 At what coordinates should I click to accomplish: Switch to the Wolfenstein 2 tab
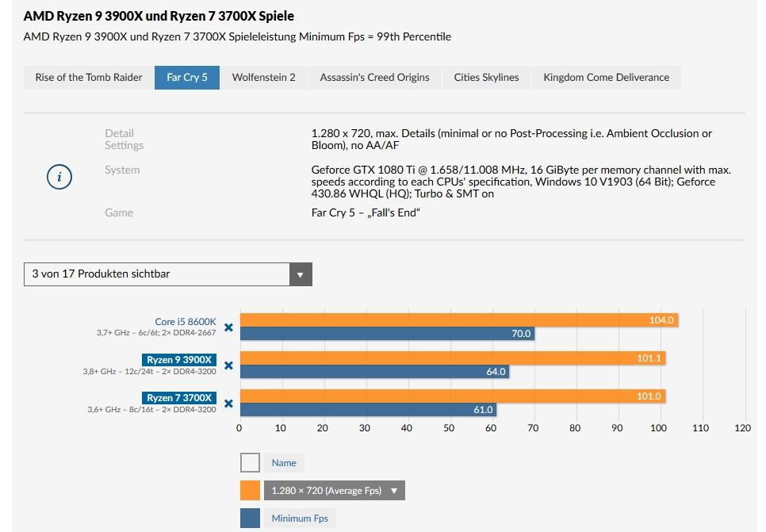(x=264, y=78)
